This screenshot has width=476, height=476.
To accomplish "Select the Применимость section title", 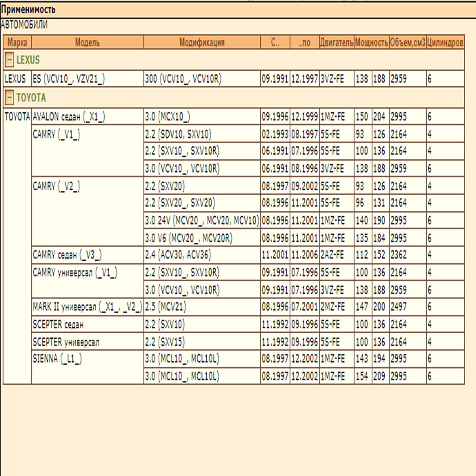I will (x=28, y=10).
